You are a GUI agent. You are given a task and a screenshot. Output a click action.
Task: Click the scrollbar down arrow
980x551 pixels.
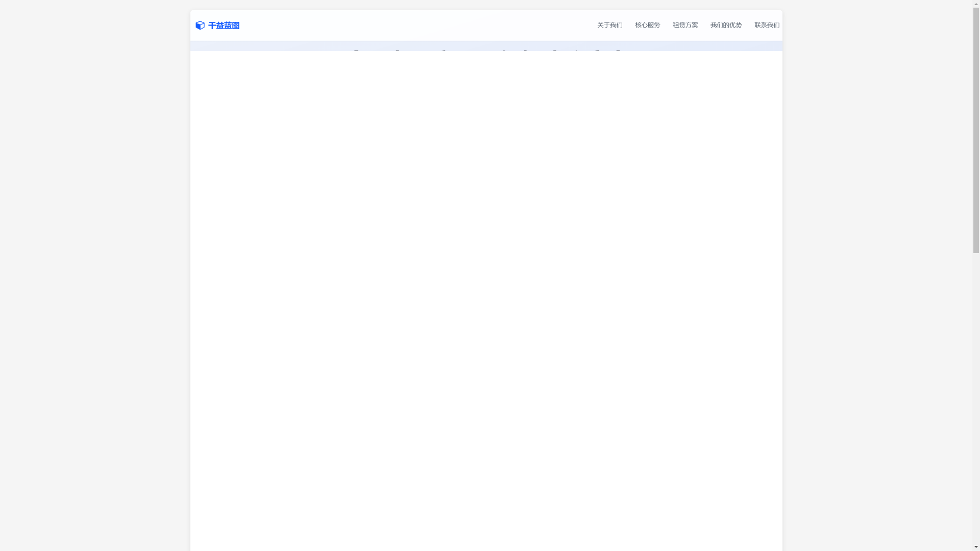tap(976, 547)
